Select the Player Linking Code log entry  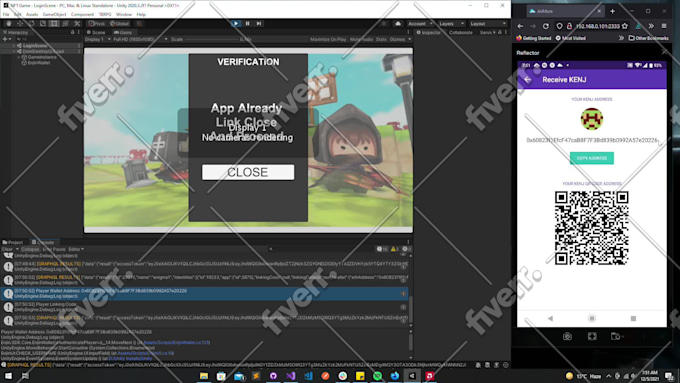coord(204,307)
